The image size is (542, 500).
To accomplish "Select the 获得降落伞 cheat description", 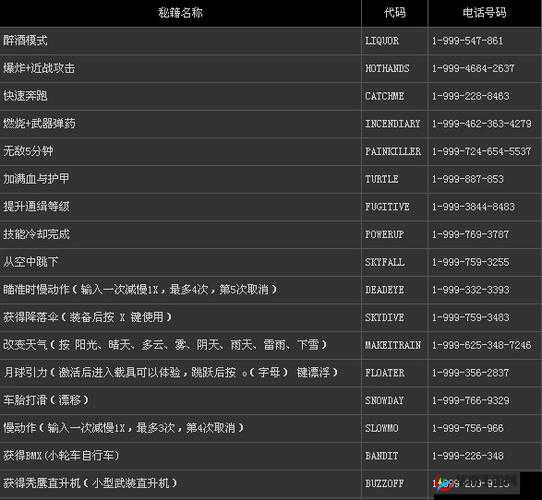I will [87, 317].
